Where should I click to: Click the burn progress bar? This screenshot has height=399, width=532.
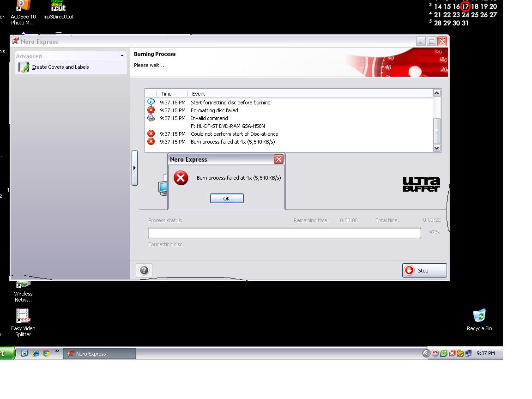pos(284,233)
